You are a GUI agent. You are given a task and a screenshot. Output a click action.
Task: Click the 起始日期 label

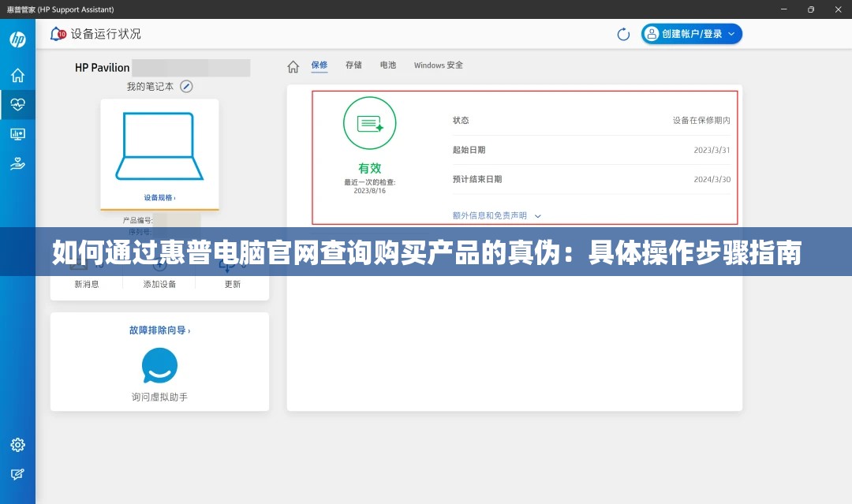469,150
